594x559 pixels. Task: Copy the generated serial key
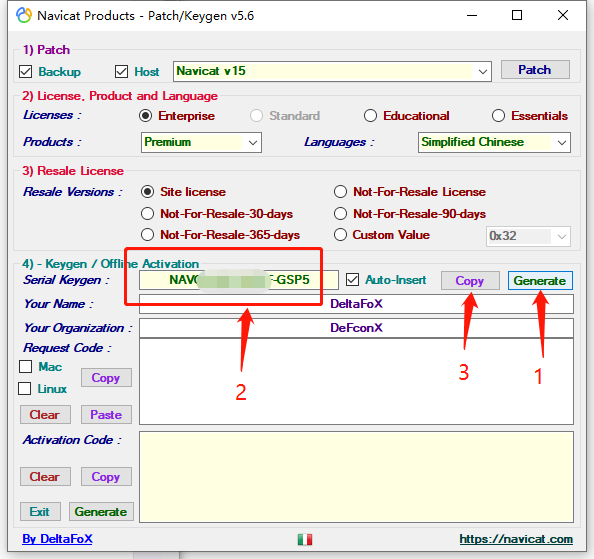[470, 281]
